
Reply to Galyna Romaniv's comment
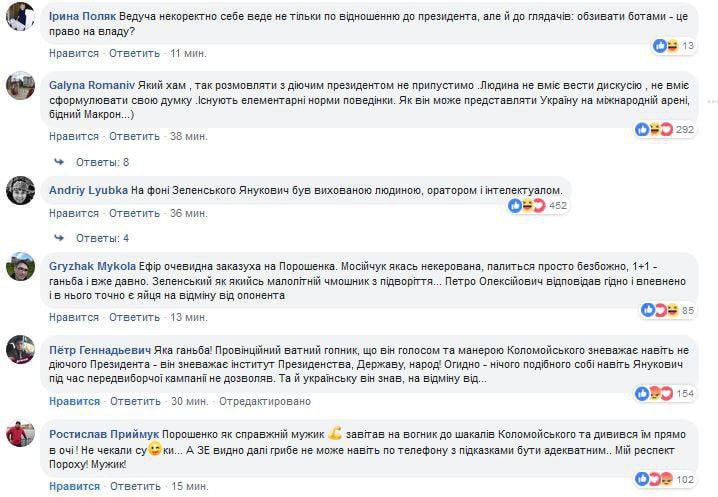[134, 137]
